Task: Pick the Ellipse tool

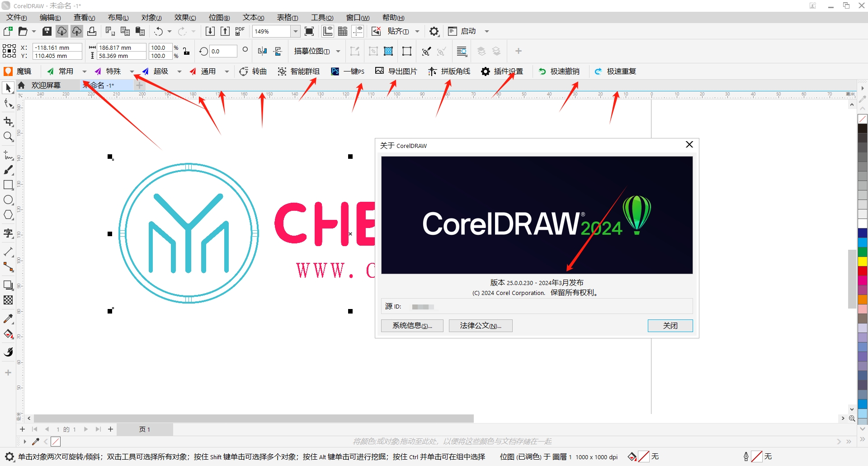Action: click(8, 200)
